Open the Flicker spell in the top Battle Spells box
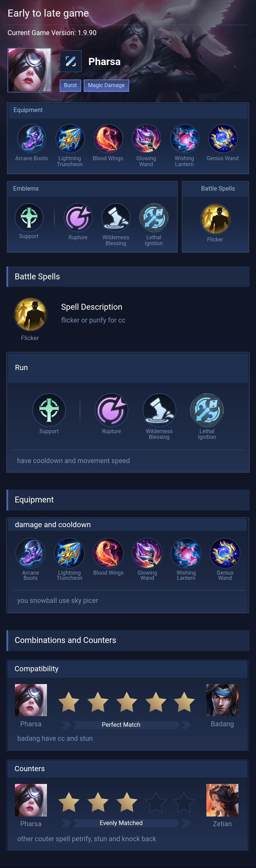 [x=215, y=219]
